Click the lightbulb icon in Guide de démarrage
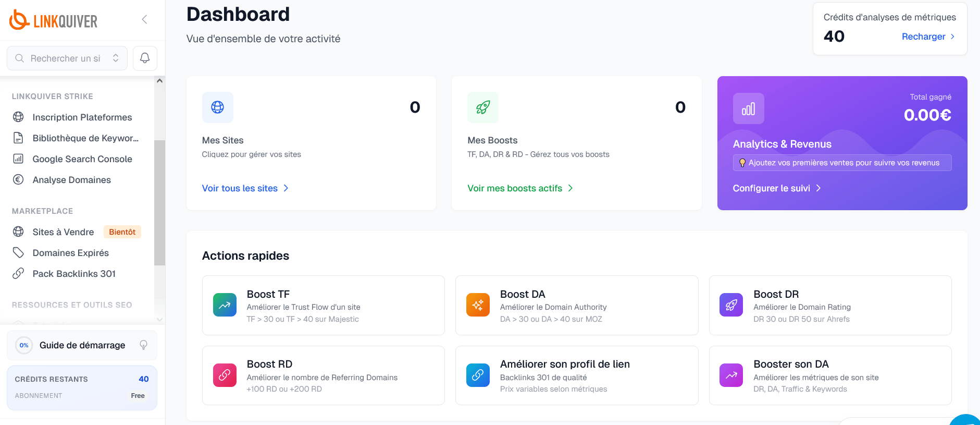Image resolution: width=980 pixels, height=425 pixels. (144, 345)
